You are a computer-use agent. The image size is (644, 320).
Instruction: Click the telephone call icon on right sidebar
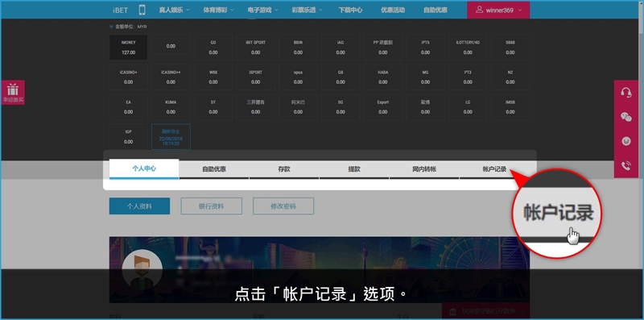(626, 165)
